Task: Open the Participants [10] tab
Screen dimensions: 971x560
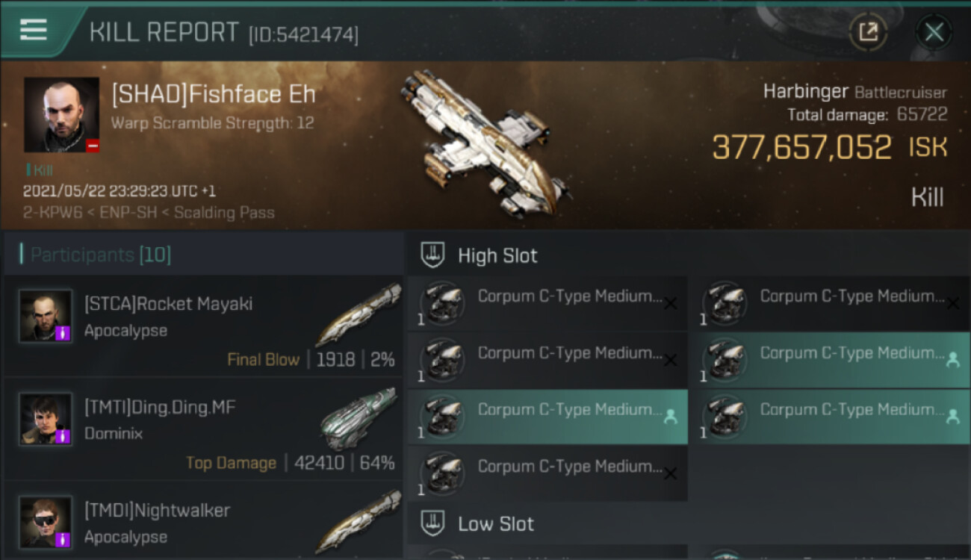Action: 101,255
